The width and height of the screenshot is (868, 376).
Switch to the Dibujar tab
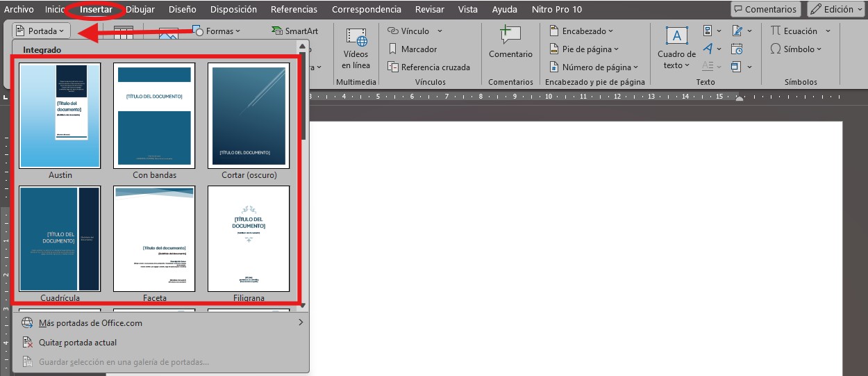point(140,10)
